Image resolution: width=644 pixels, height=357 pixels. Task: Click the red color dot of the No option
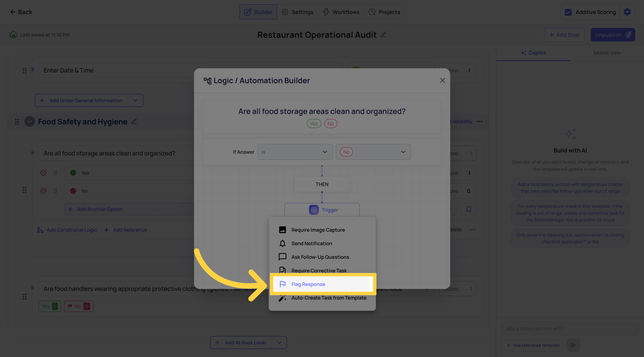(73, 191)
